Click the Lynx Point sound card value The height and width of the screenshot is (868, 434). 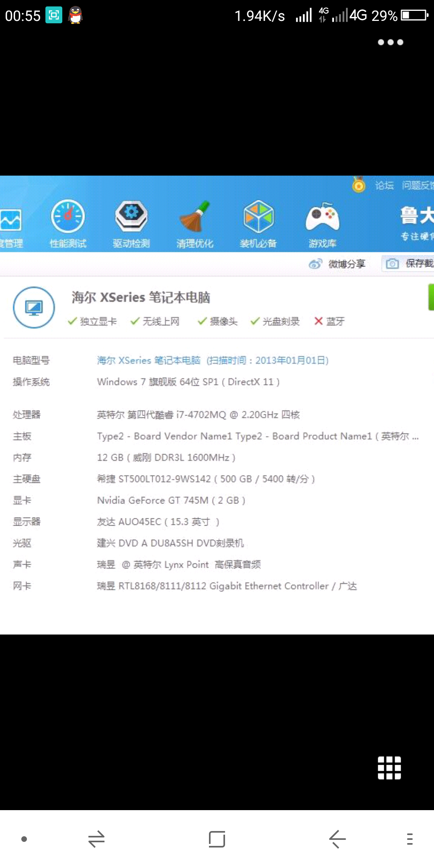coord(179,565)
